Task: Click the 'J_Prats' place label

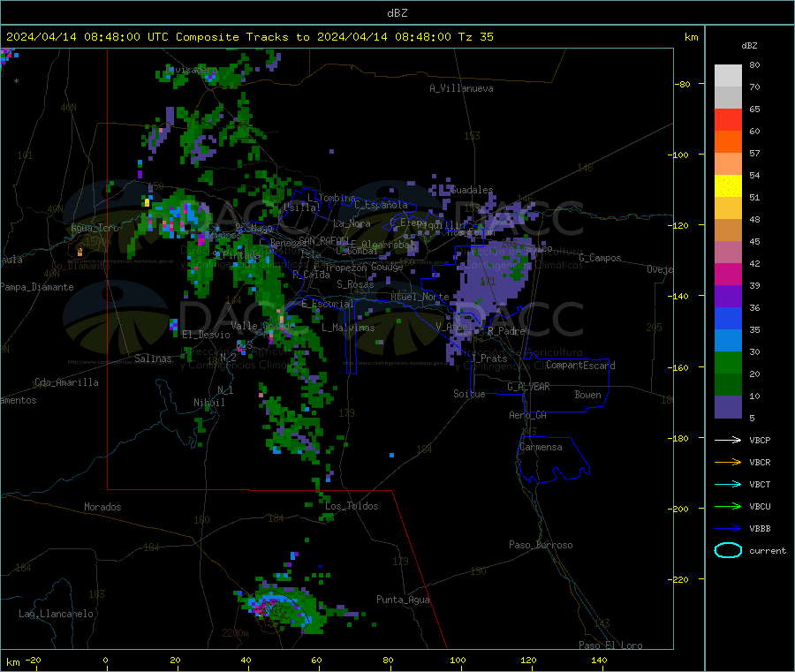Action: pyautogui.click(x=488, y=359)
